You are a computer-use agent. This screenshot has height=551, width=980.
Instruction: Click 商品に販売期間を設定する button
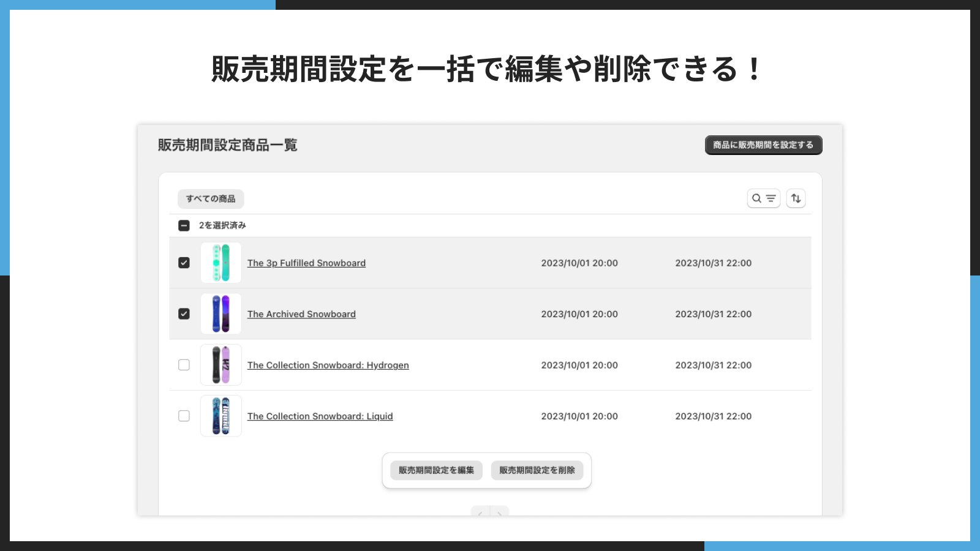click(x=763, y=145)
